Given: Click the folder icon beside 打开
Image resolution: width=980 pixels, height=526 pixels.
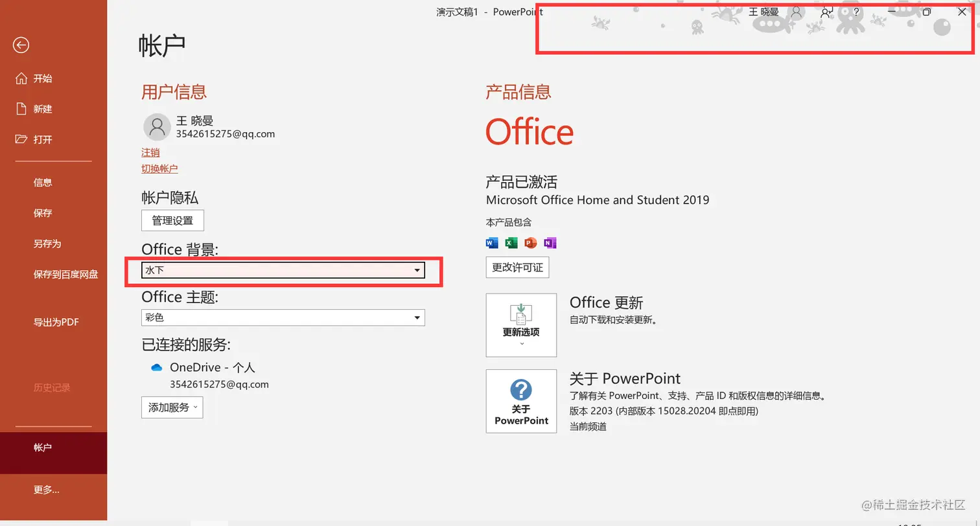Looking at the screenshot, I should [21, 139].
